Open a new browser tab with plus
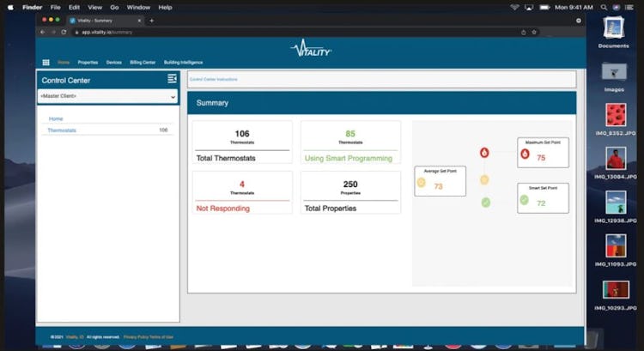This screenshot has width=644, height=351. 151,21
